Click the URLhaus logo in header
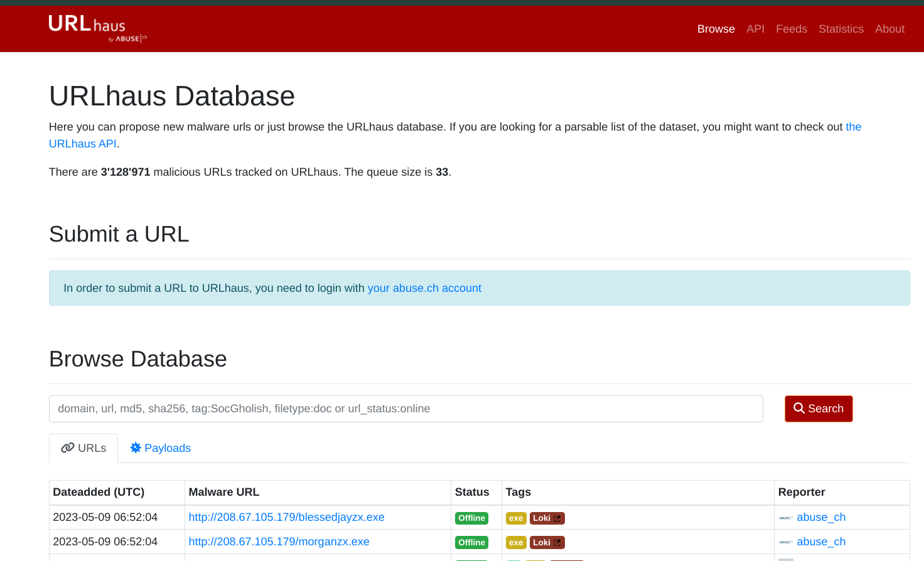 pos(97,28)
